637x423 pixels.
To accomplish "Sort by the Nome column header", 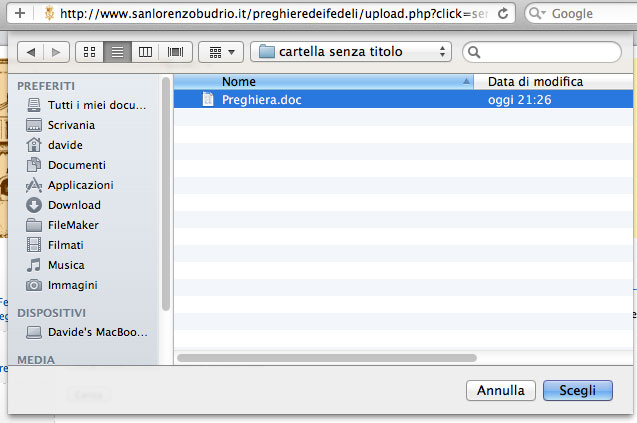I will [323, 82].
